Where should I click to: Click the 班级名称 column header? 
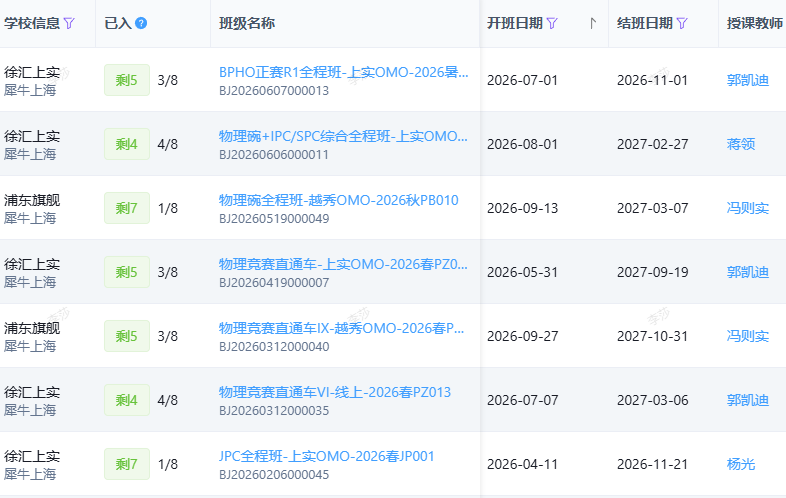247,23
